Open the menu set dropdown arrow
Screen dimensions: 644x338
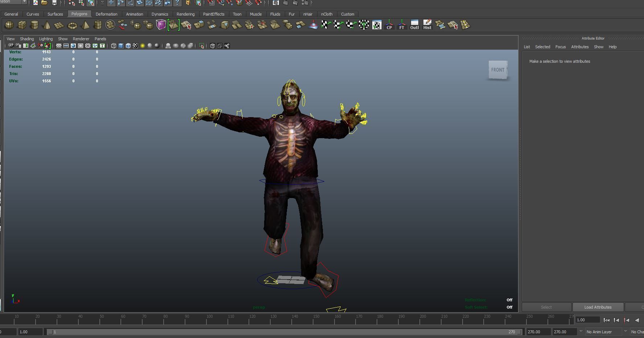point(24,2)
